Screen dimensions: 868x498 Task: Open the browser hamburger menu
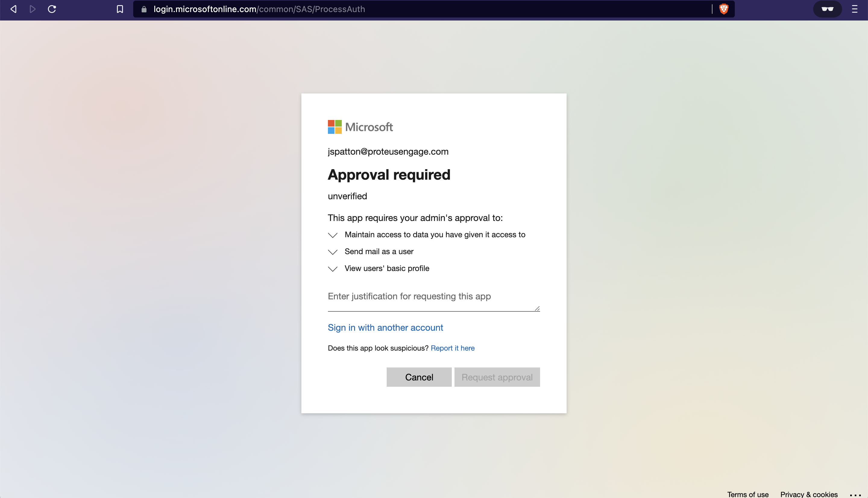(x=855, y=9)
